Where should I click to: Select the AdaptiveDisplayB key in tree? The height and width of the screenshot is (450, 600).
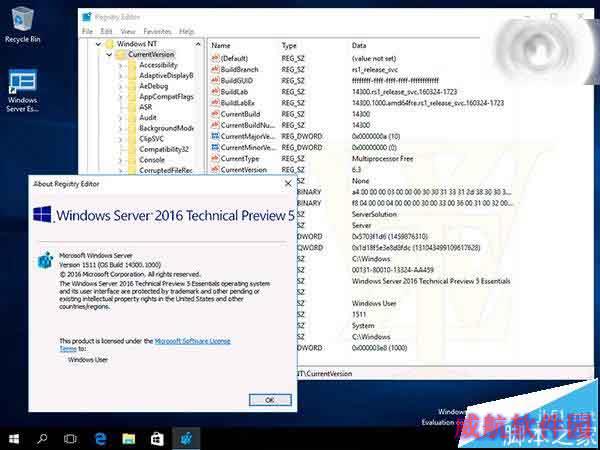(166, 75)
